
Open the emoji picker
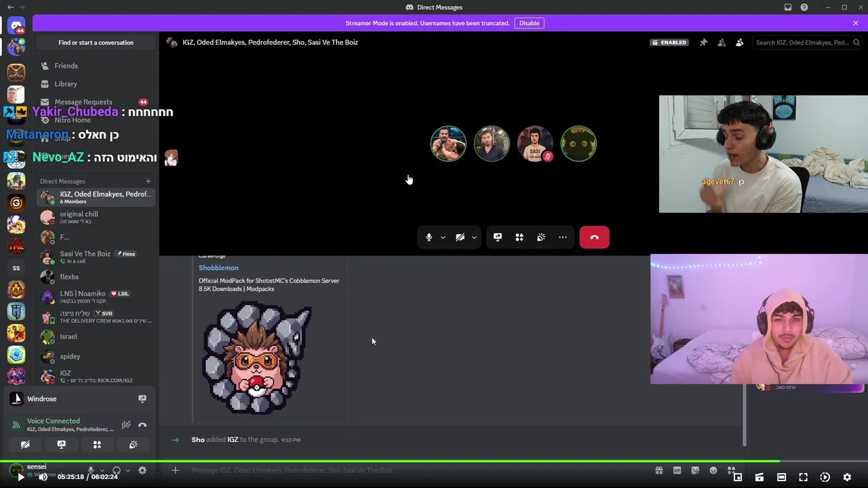tap(713, 470)
